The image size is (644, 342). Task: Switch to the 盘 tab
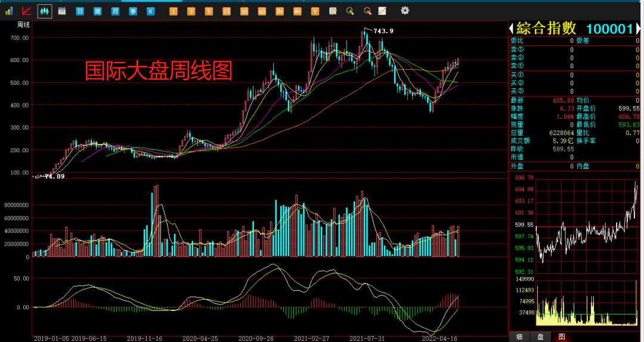click(x=540, y=337)
